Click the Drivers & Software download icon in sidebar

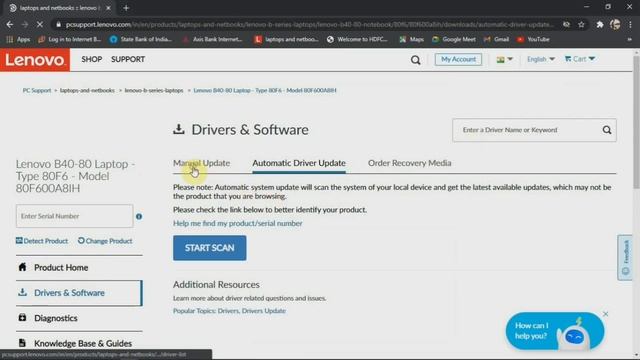click(x=22, y=292)
